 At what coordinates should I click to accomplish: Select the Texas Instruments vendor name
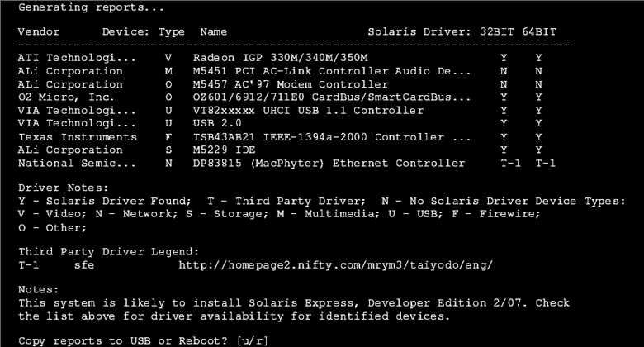78,137
